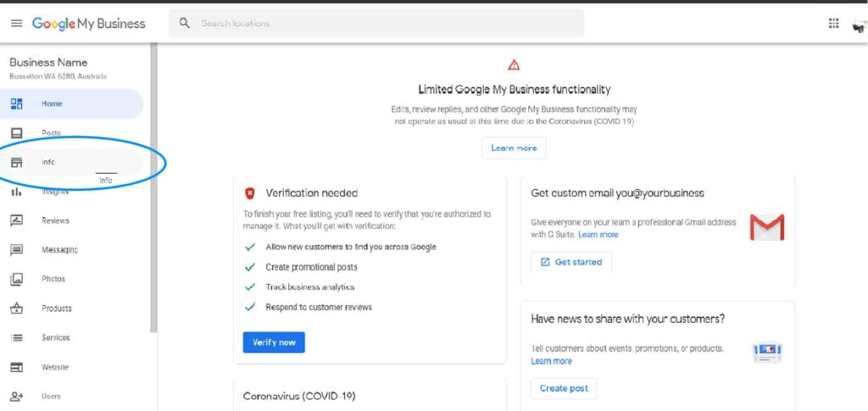This screenshot has height=411, width=868.
Task: Click the Info storefront icon
Action: (x=17, y=162)
